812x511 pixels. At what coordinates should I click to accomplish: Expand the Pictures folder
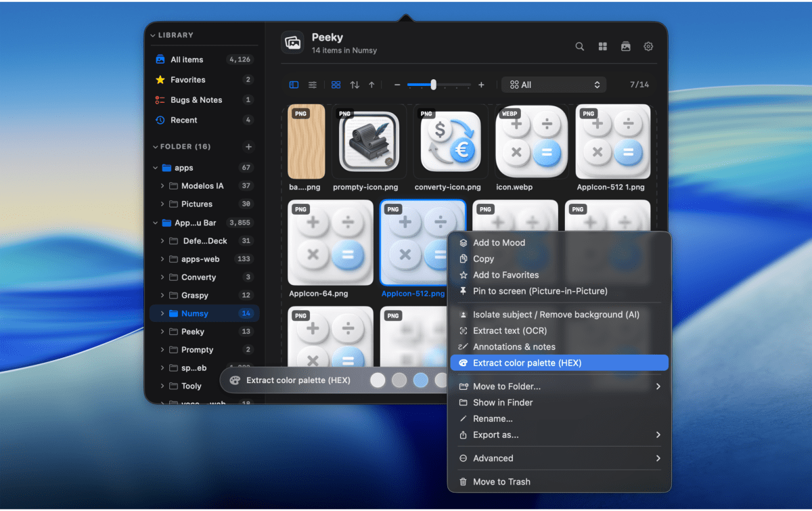162,204
